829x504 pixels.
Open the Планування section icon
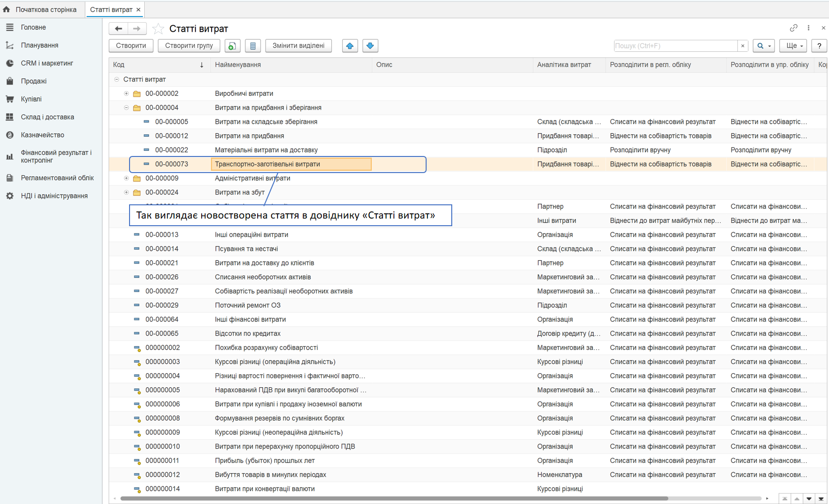click(9, 46)
